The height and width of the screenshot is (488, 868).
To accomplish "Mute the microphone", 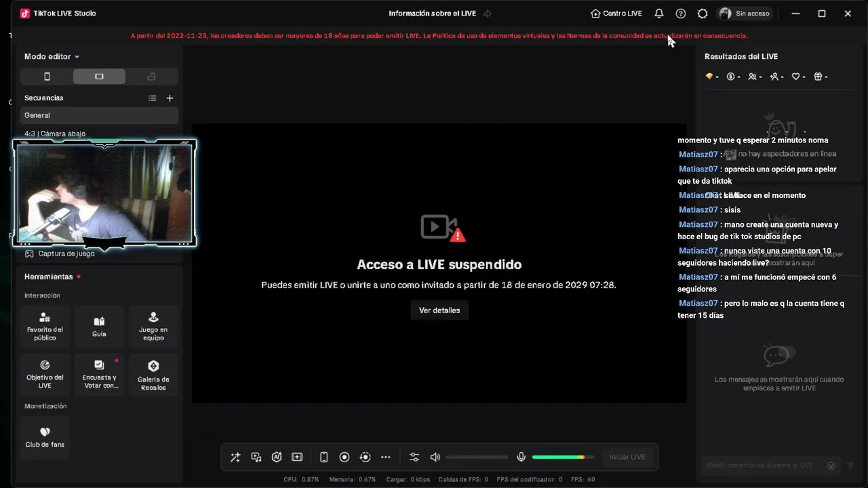I will pos(521,457).
